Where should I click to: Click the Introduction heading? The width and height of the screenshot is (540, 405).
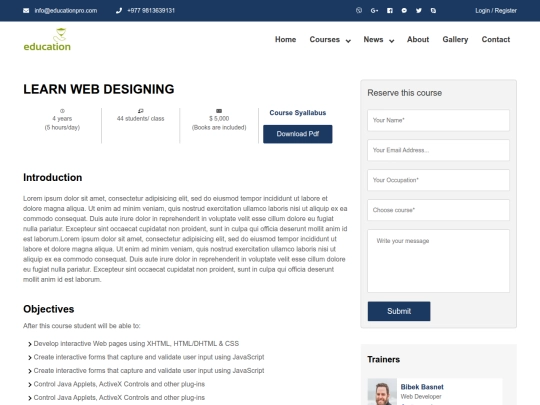pyautogui.click(x=53, y=178)
